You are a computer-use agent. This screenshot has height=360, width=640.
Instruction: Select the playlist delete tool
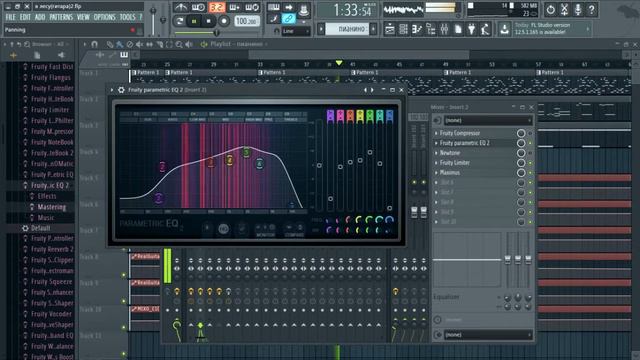(x=130, y=44)
